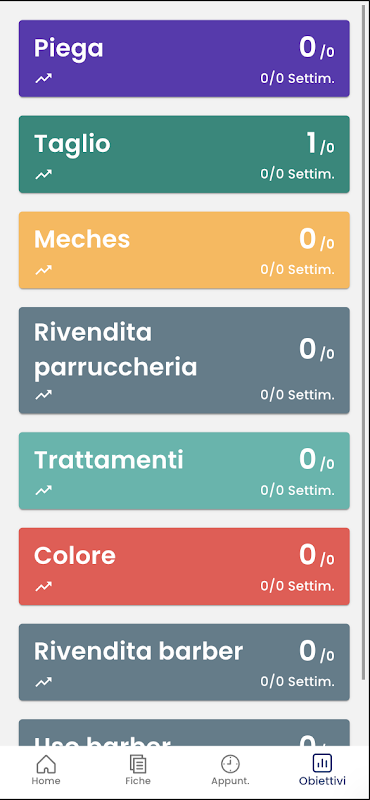
Task: Tap the trend arrow icon on Meches card
Action: pyautogui.click(x=43, y=269)
